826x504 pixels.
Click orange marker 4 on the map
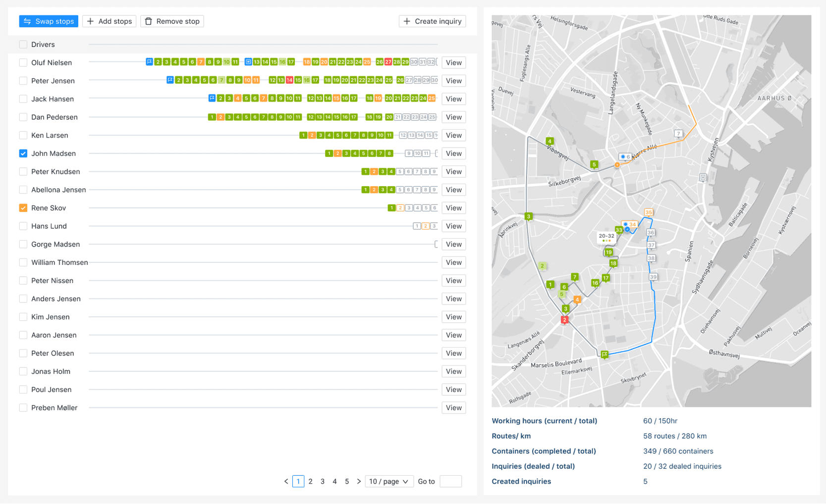point(577,300)
